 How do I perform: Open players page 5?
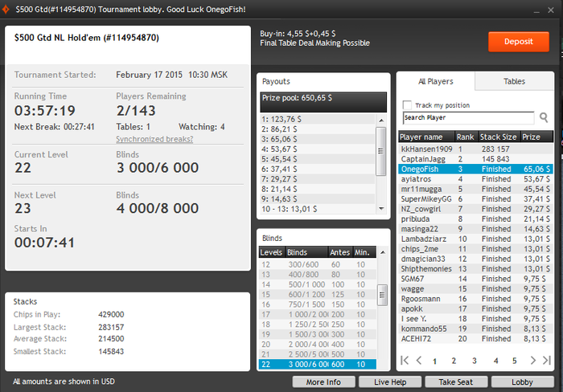(x=515, y=361)
